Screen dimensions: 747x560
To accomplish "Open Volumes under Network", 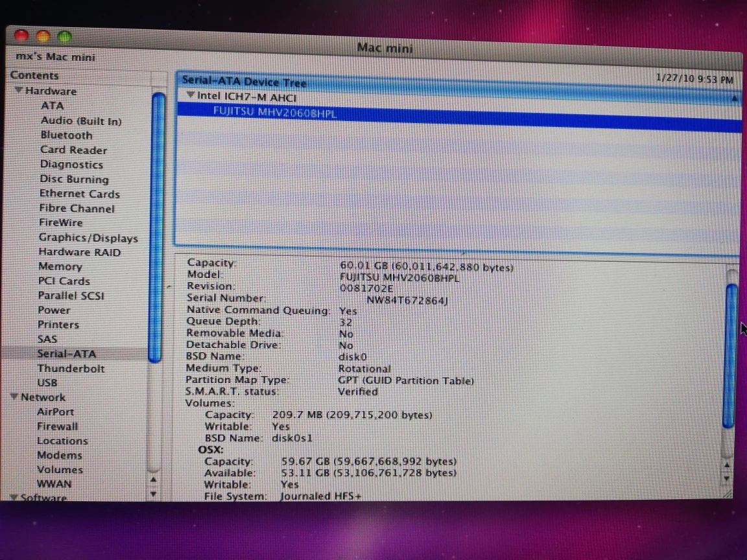I will click(x=60, y=469).
